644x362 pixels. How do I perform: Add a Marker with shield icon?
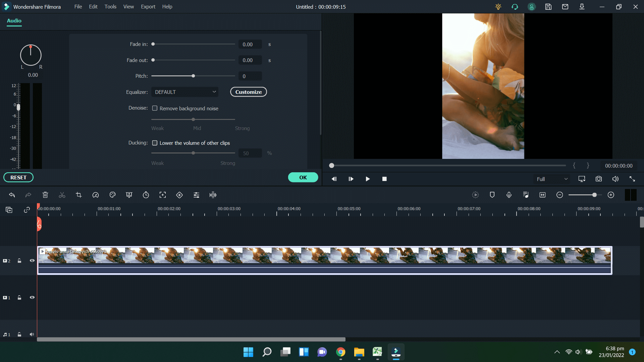[492, 195]
